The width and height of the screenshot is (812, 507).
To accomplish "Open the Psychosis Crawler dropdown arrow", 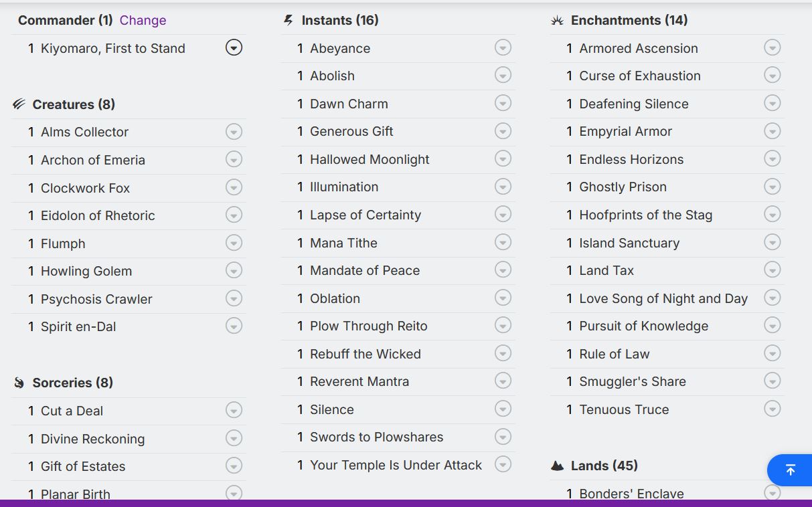I will (234, 299).
